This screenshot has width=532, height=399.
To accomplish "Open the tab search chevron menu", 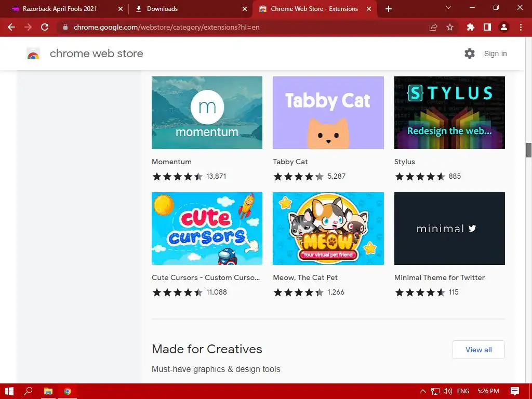I will click(448, 7).
